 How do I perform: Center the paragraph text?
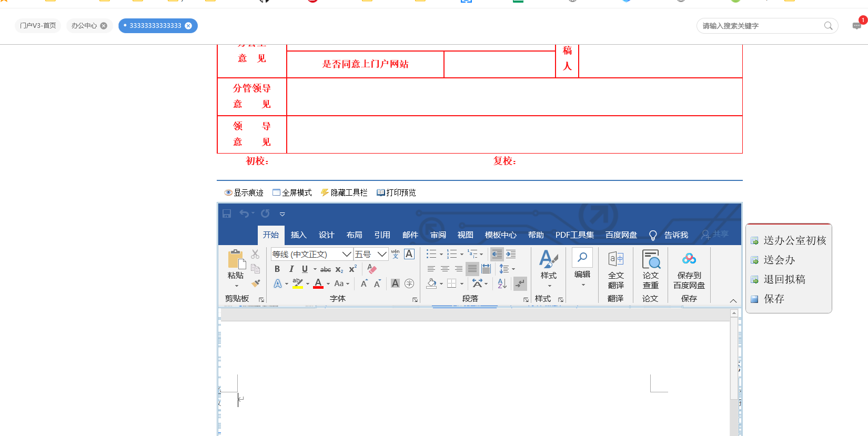click(445, 269)
